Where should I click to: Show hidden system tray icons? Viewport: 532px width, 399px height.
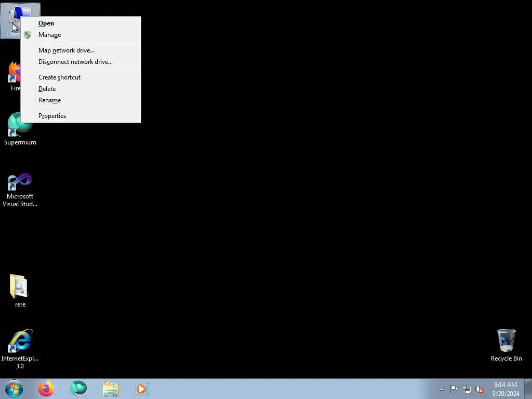tap(442, 389)
